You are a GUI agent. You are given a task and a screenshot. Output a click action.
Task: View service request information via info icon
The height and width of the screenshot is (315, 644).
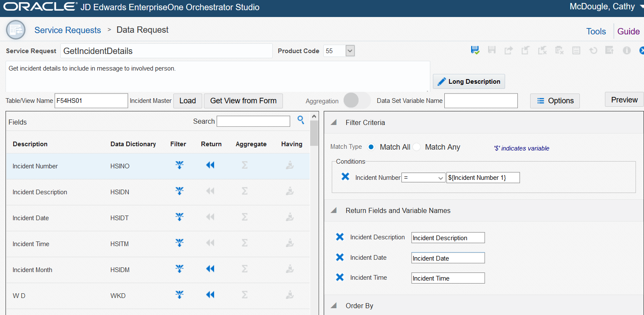[627, 50]
